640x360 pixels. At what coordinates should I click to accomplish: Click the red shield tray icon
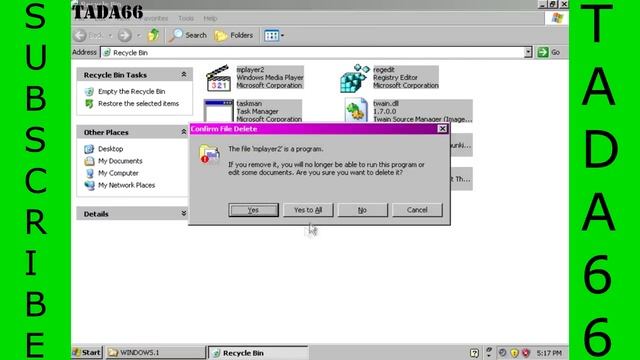pos(526,353)
